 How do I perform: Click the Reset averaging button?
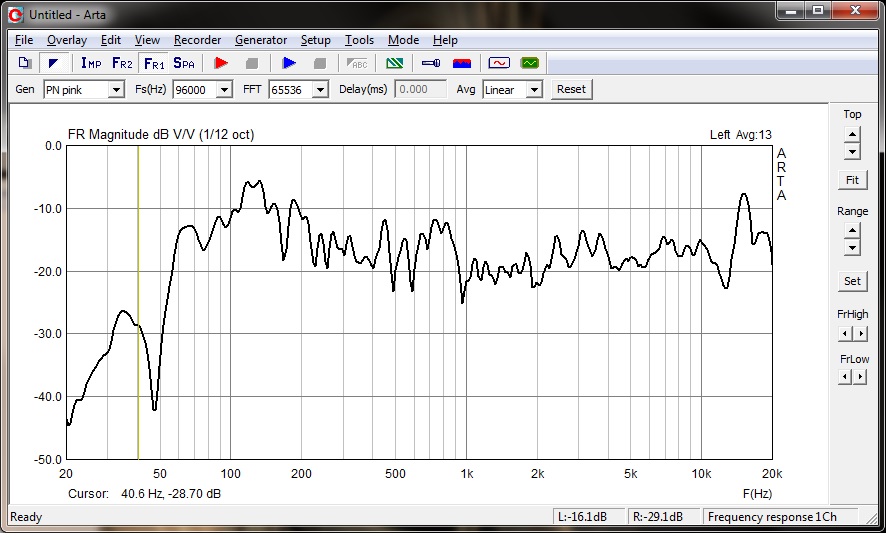click(571, 89)
